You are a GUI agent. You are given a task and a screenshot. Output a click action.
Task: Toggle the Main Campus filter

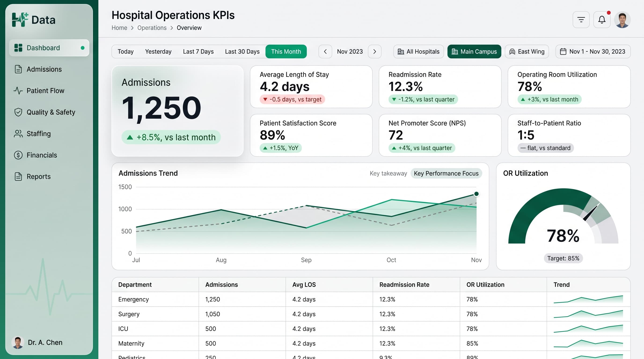[474, 51]
